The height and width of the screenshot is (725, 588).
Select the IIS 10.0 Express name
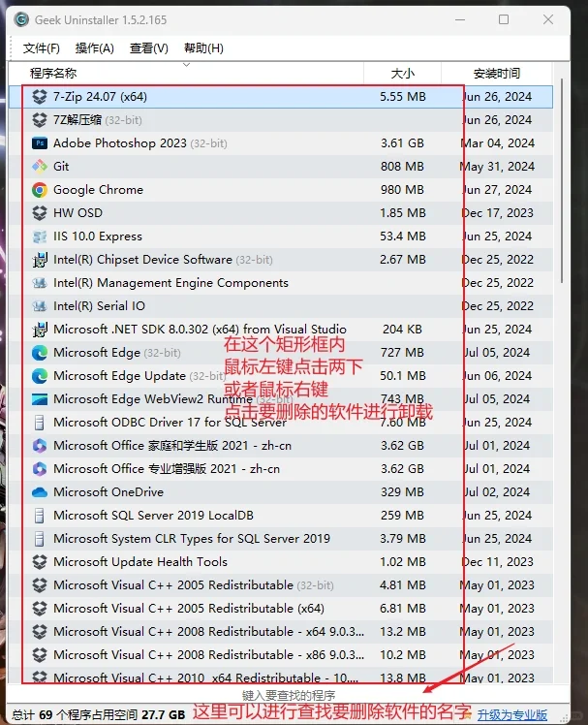tap(98, 236)
